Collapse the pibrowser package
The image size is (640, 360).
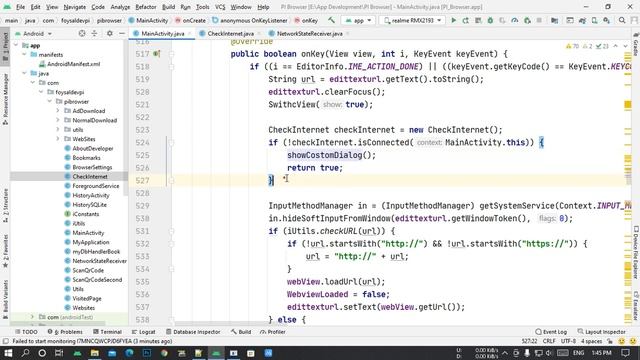[x=50, y=102]
